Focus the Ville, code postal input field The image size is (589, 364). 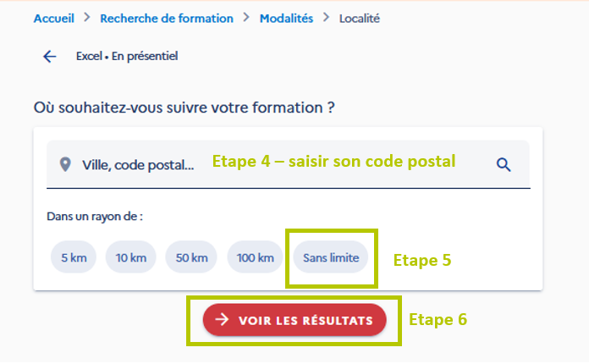[288, 164]
